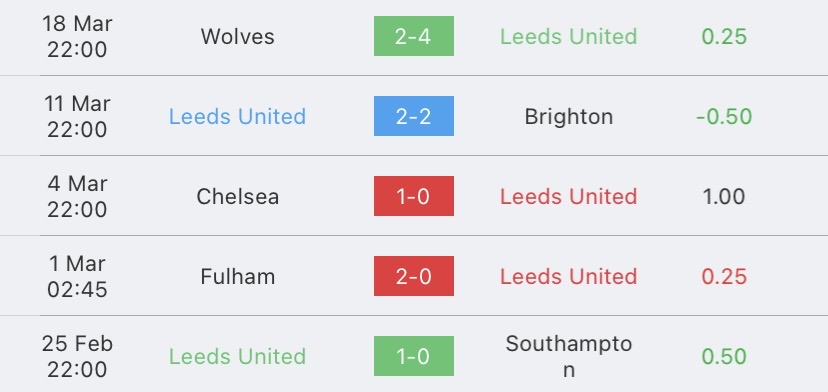828x392 pixels.
Task: Open the Brighton team link
Action: (x=569, y=117)
